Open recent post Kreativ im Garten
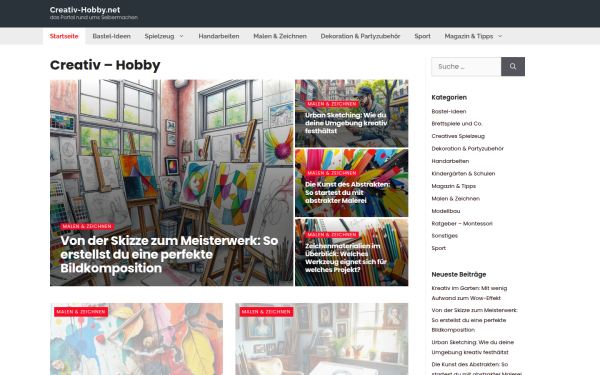 tap(469, 293)
